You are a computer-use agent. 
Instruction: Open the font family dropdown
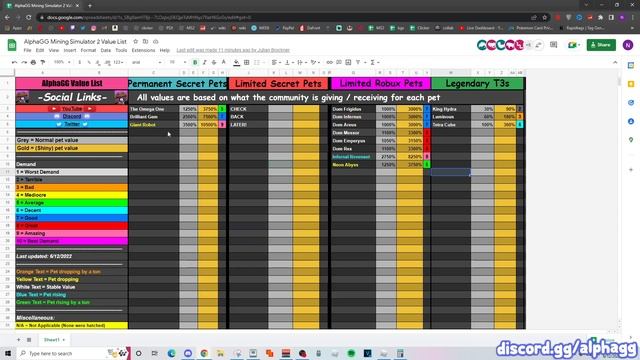click(147, 62)
